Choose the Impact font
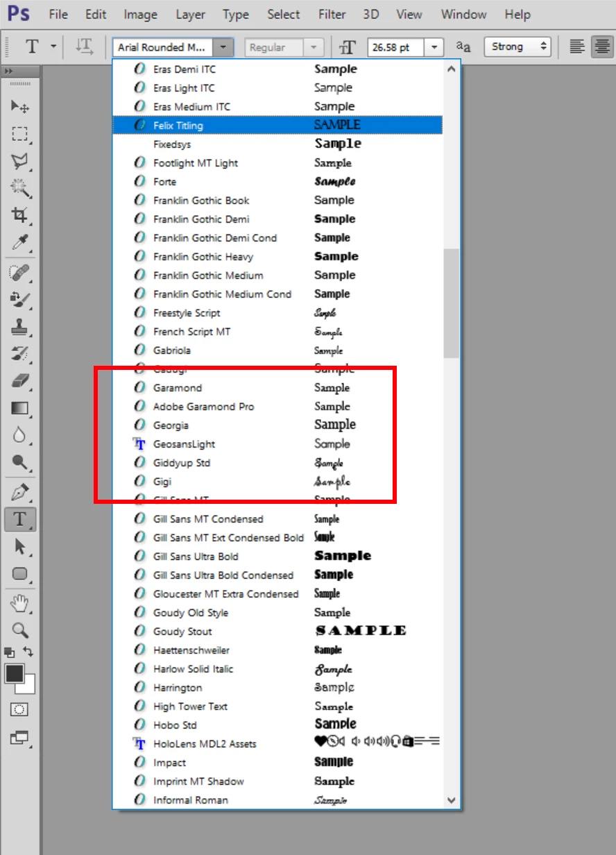 [x=277, y=762]
